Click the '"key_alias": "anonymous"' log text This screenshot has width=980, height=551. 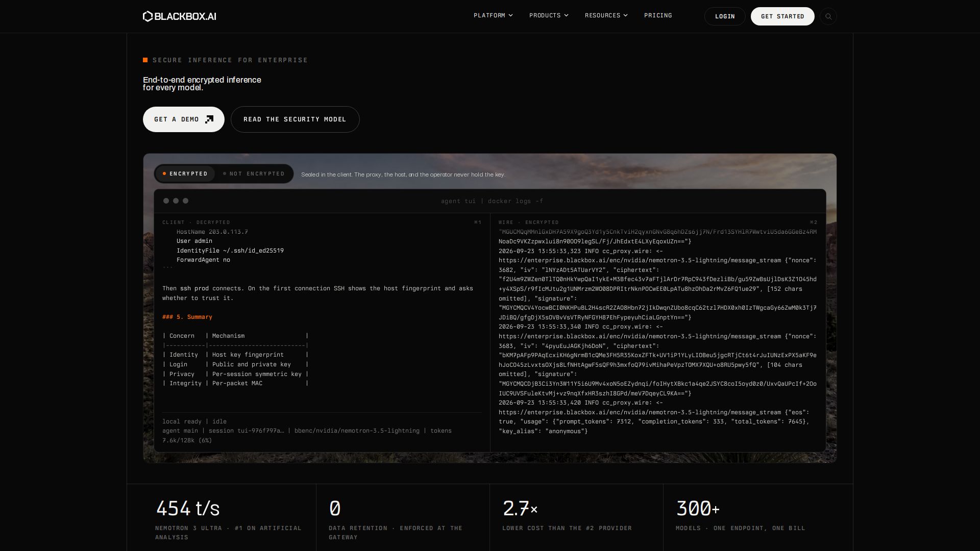[x=543, y=431]
